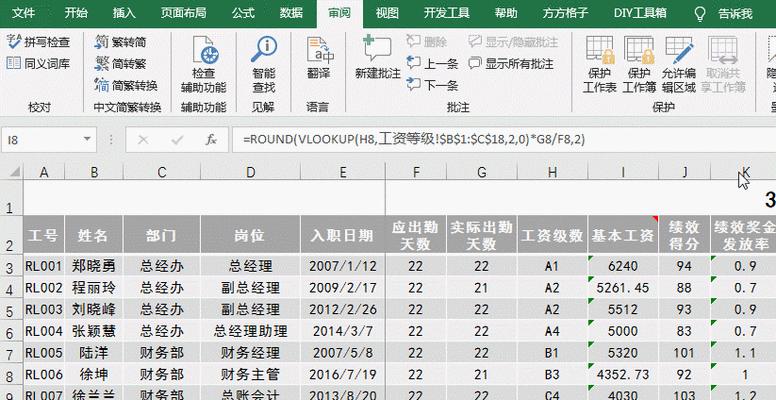Switch to the 方方格子 tab
Screen dimensions: 776x400
[x=565, y=13]
